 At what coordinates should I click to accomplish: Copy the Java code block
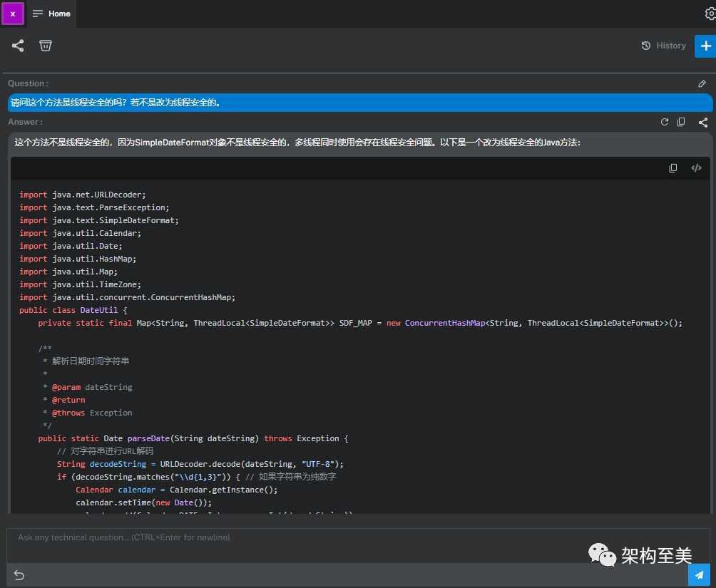pyautogui.click(x=673, y=168)
